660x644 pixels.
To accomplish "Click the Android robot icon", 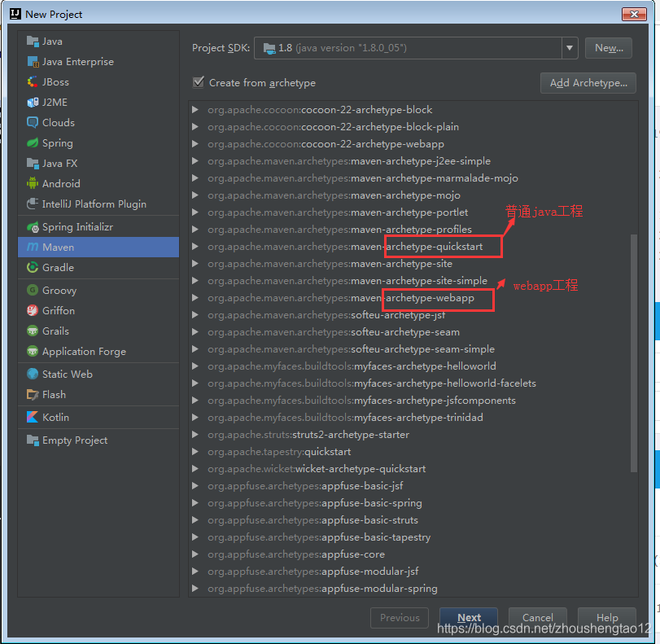I will [33, 184].
